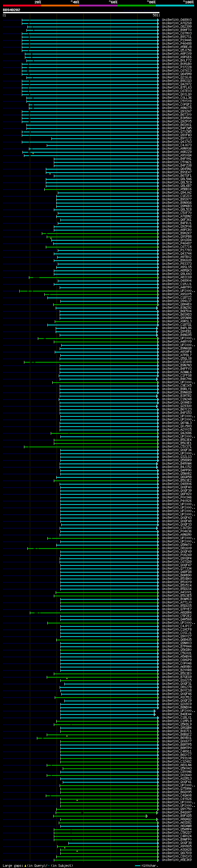Click the UniRef100_Q8L5A6 label
The height and width of the screenshot is (868, 197).
coord(176,179)
